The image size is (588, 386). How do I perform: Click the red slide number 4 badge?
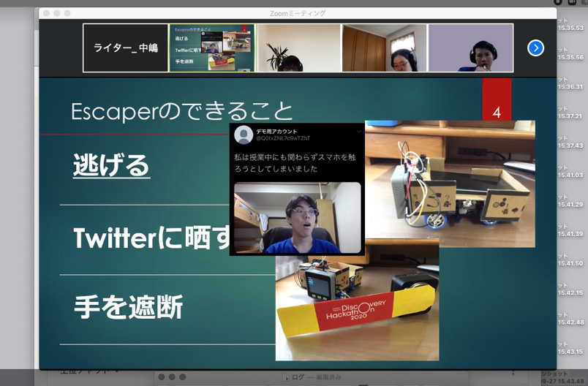pyautogui.click(x=497, y=113)
